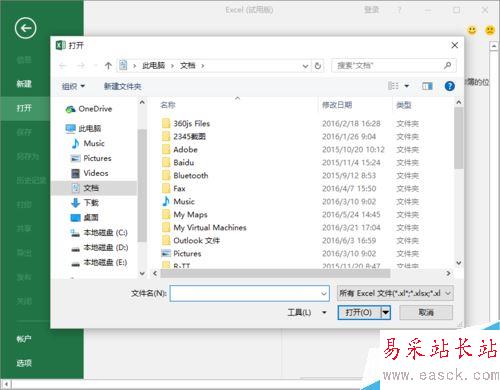Select 帐户 in the Excel backstage menu
The image size is (500, 390).
pyautogui.click(x=24, y=339)
